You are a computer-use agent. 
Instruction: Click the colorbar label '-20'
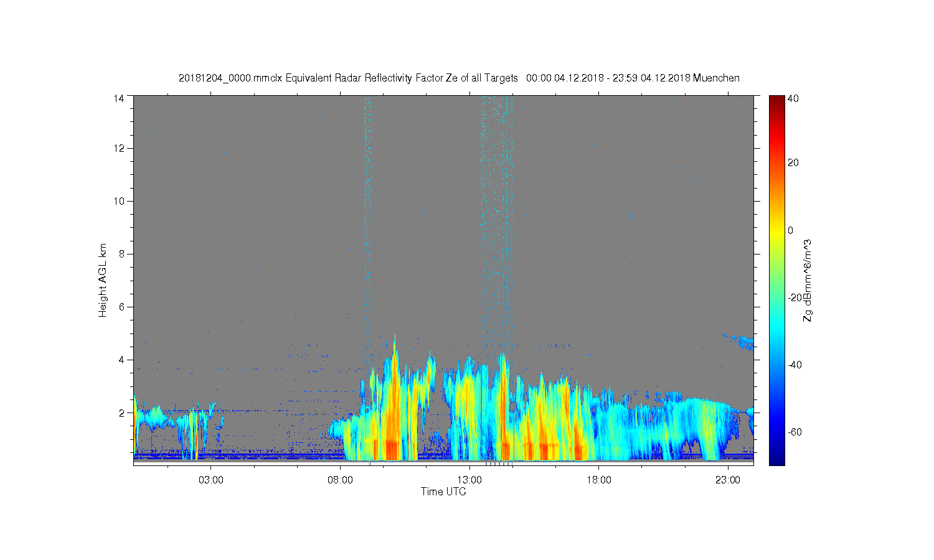(795, 297)
